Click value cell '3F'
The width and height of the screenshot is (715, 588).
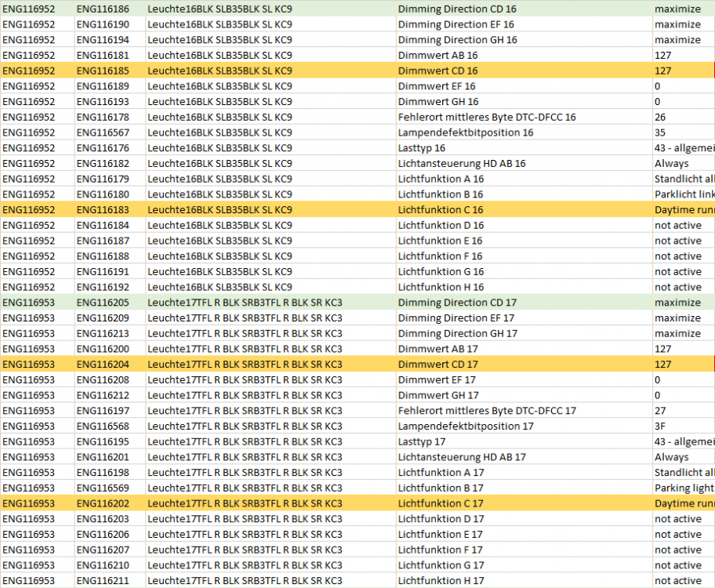click(684, 426)
